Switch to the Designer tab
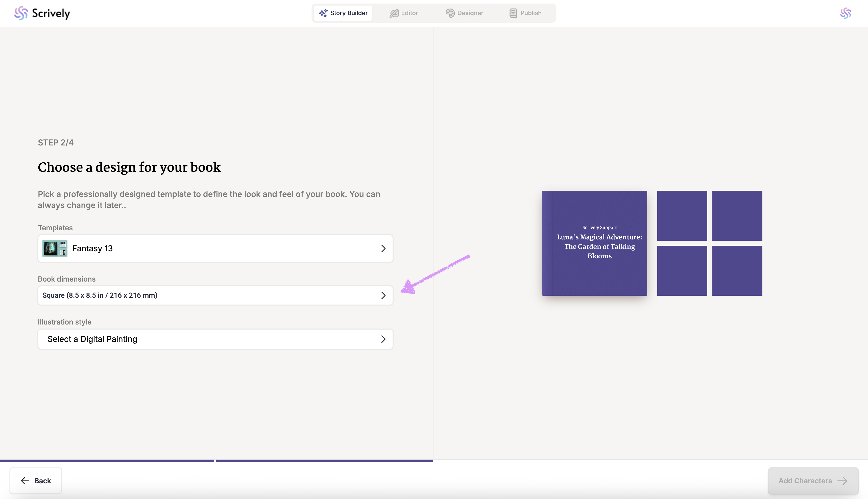The height and width of the screenshot is (499, 868). point(465,13)
